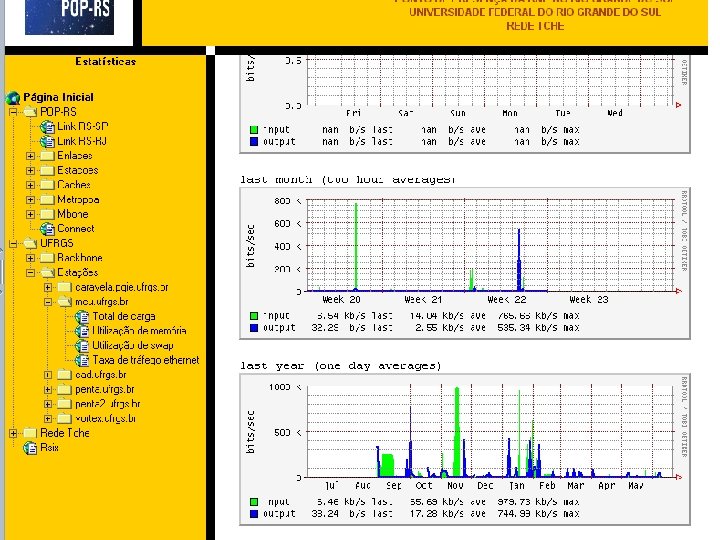Screen dimensions: 720x540
Task: Click the Estações open folder icon under UFRGS
Action: [x=48, y=272]
